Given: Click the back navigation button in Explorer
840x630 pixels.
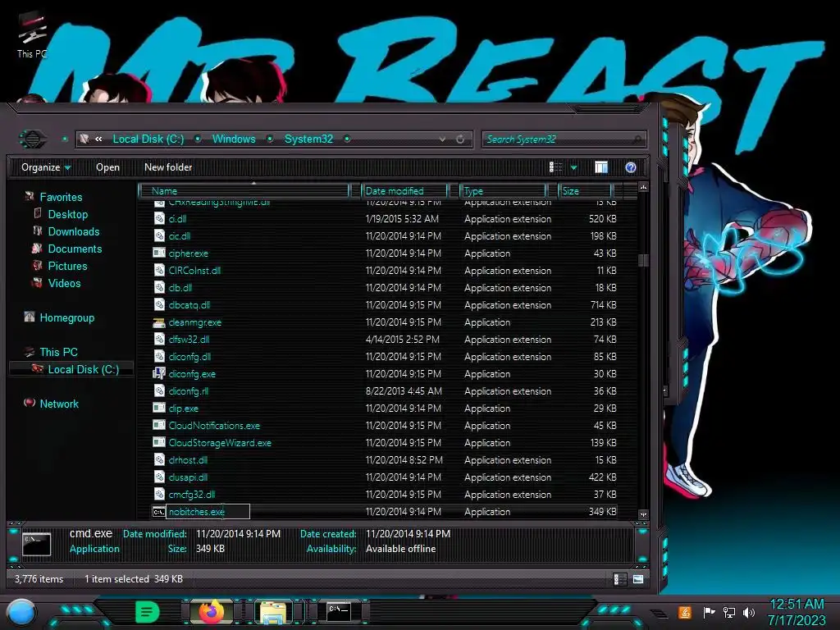Looking at the screenshot, I should pyautogui.click(x=33, y=139).
